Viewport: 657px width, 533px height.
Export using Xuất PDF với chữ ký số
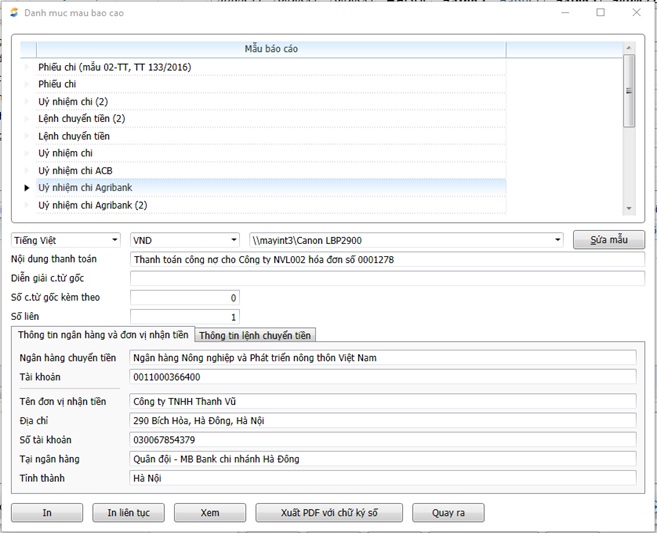[x=329, y=513]
